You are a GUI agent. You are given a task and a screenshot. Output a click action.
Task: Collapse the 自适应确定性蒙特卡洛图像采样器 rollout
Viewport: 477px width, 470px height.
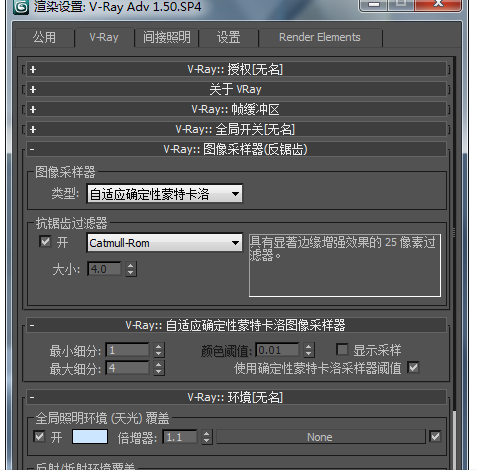[x=236, y=325]
